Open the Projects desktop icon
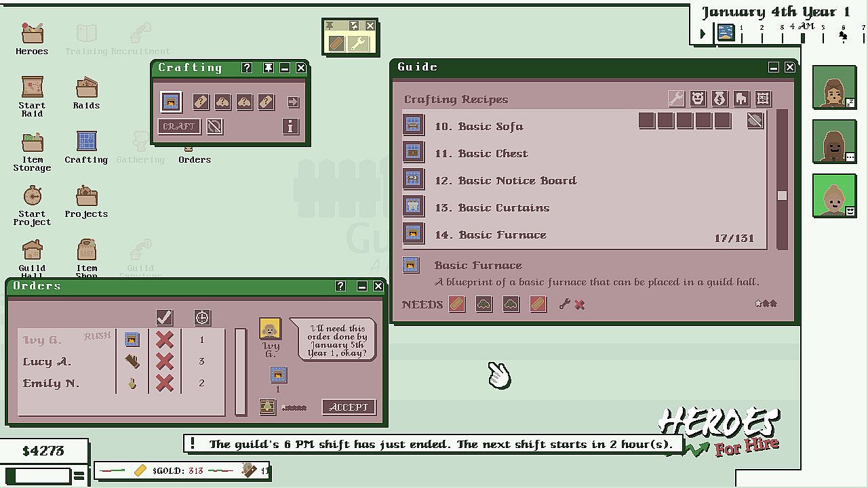This screenshot has height=488, width=868. pyautogui.click(x=86, y=201)
